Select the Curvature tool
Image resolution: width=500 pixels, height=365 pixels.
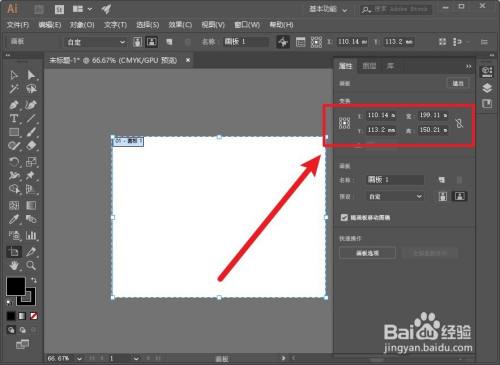(x=31, y=105)
